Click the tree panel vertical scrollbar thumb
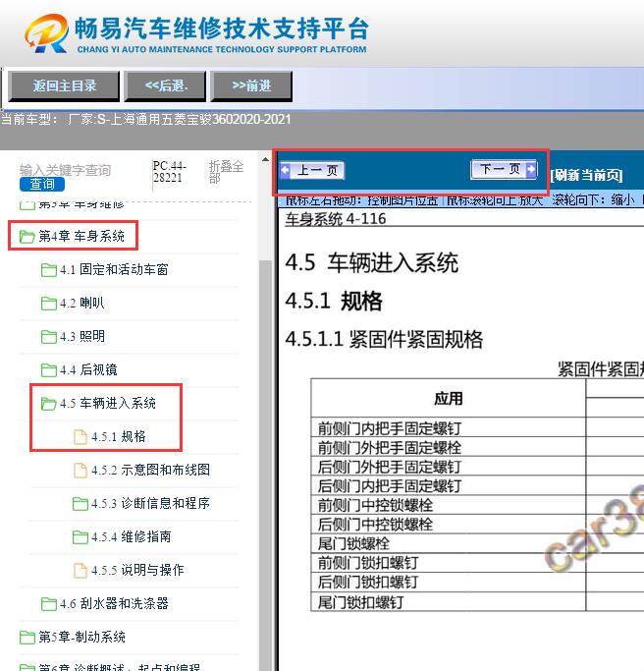Viewport: 644px width, 671px height. 266,465
